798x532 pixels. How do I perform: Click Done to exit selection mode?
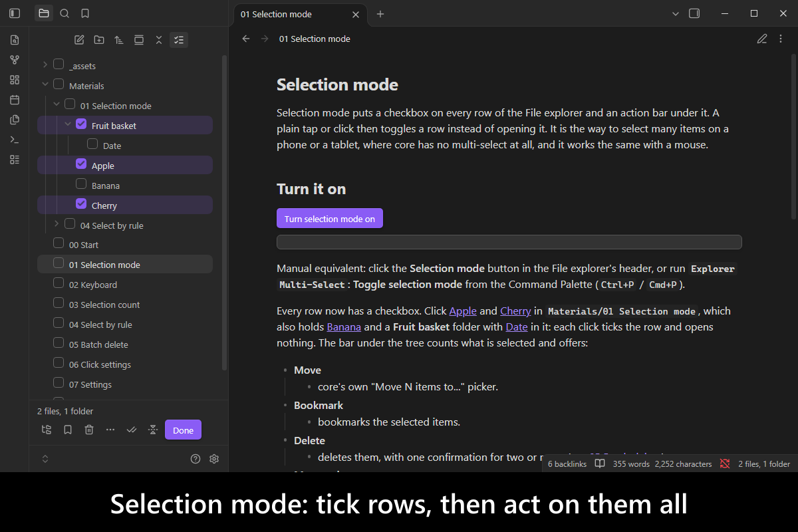pyautogui.click(x=183, y=430)
